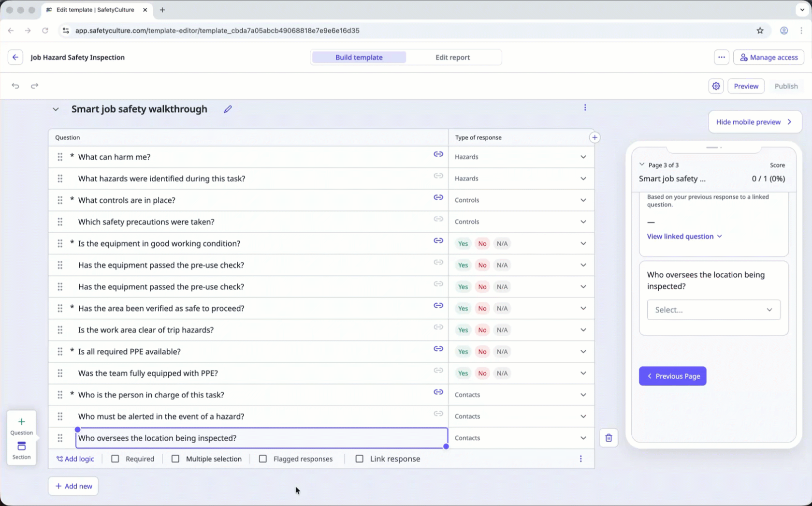Select the 'What hazards were identified during this task?' question
Image resolution: width=812 pixels, height=506 pixels.
click(x=162, y=179)
